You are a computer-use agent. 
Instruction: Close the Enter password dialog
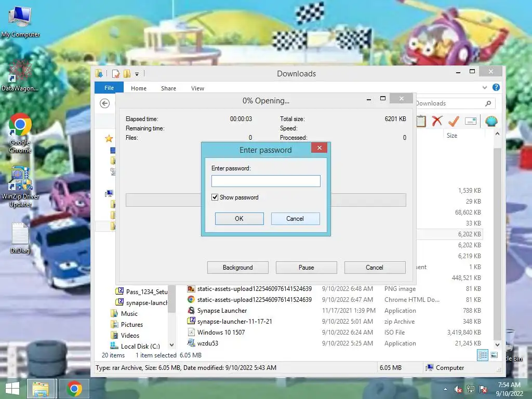pos(320,148)
